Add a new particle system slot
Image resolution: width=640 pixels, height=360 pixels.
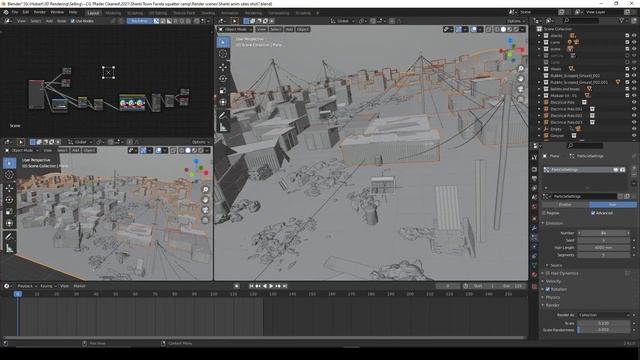pos(634,167)
